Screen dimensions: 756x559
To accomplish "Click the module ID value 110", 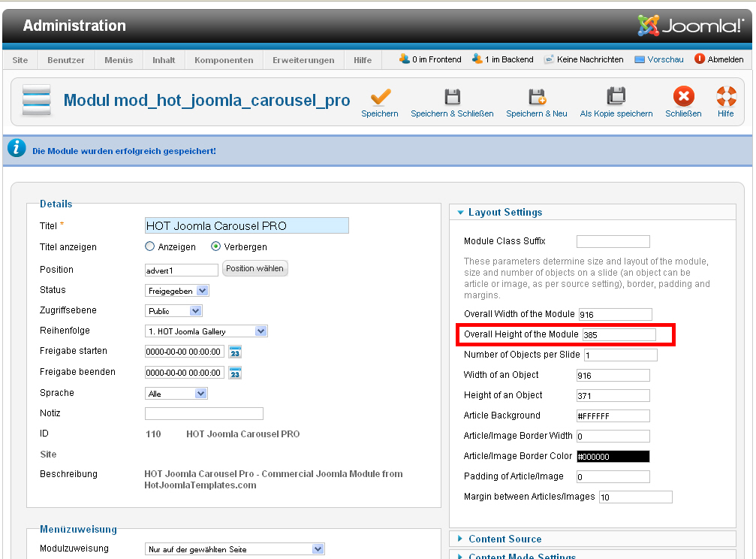I will (x=153, y=434).
